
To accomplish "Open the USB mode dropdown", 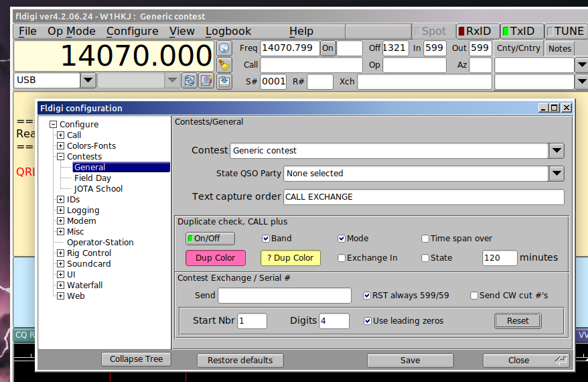I will pyautogui.click(x=88, y=80).
